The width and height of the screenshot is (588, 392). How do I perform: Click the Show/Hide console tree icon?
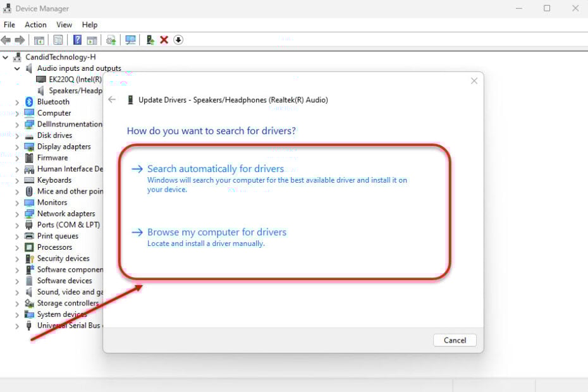pyautogui.click(x=39, y=39)
